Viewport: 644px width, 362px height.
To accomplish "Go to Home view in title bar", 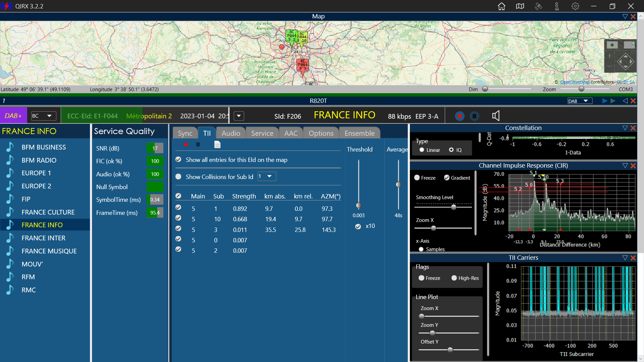I will pyautogui.click(x=501, y=6).
